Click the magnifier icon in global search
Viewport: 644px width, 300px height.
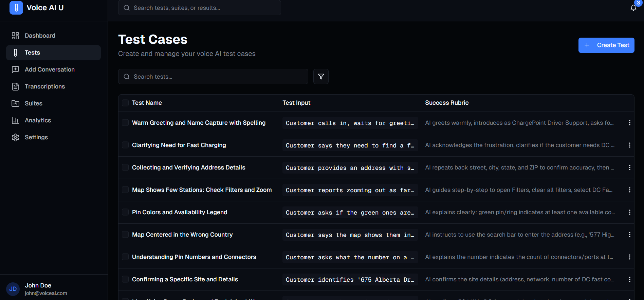[x=127, y=8]
